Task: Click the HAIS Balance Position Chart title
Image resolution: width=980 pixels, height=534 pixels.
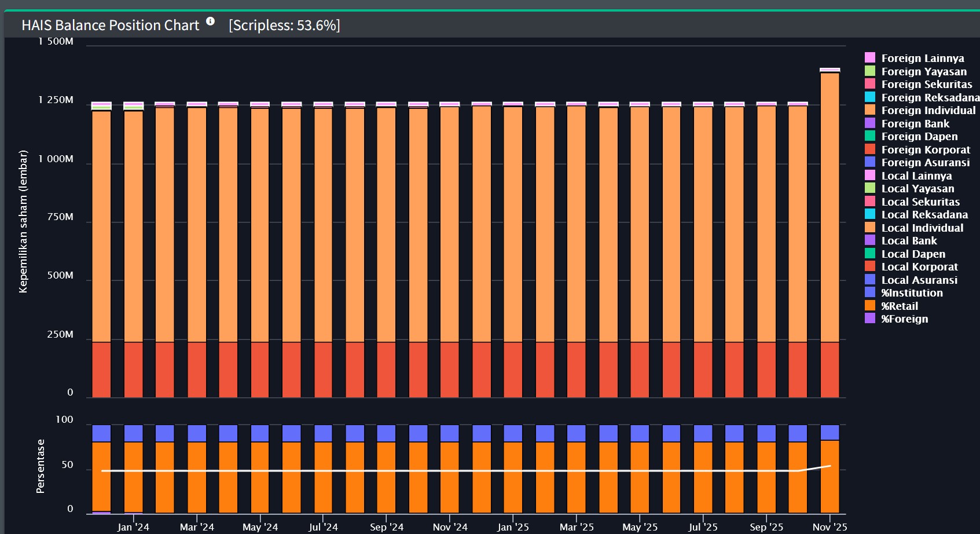Action: [110, 25]
